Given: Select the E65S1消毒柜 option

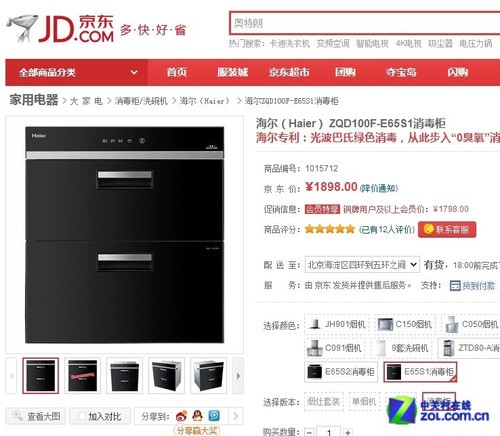Looking at the screenshot, I should (x=420, y=372).
